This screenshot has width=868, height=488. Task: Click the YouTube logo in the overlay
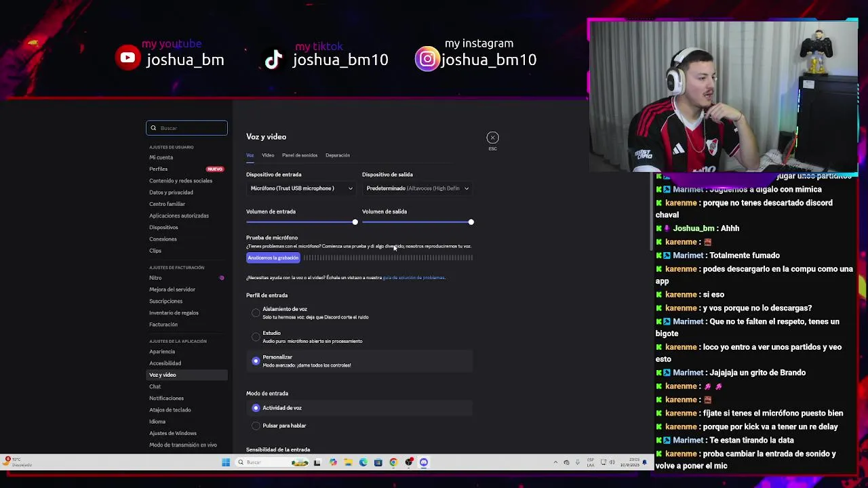(127, 58)
